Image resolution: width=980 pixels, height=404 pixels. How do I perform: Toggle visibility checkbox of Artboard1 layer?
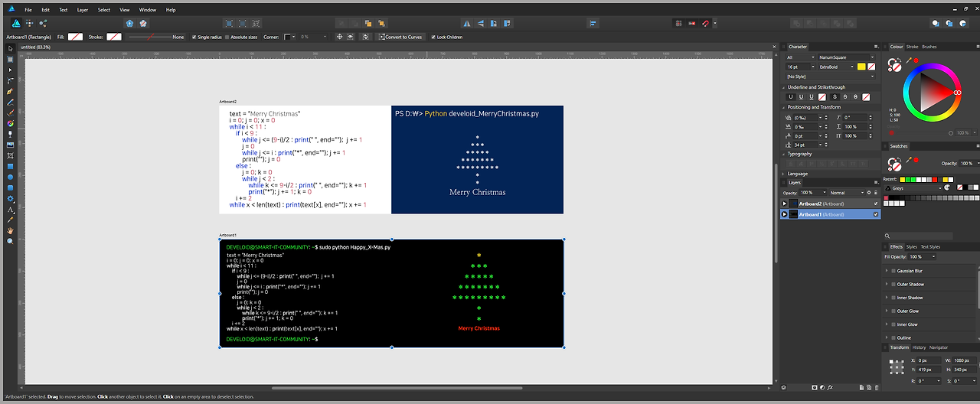tap(876, 214)
